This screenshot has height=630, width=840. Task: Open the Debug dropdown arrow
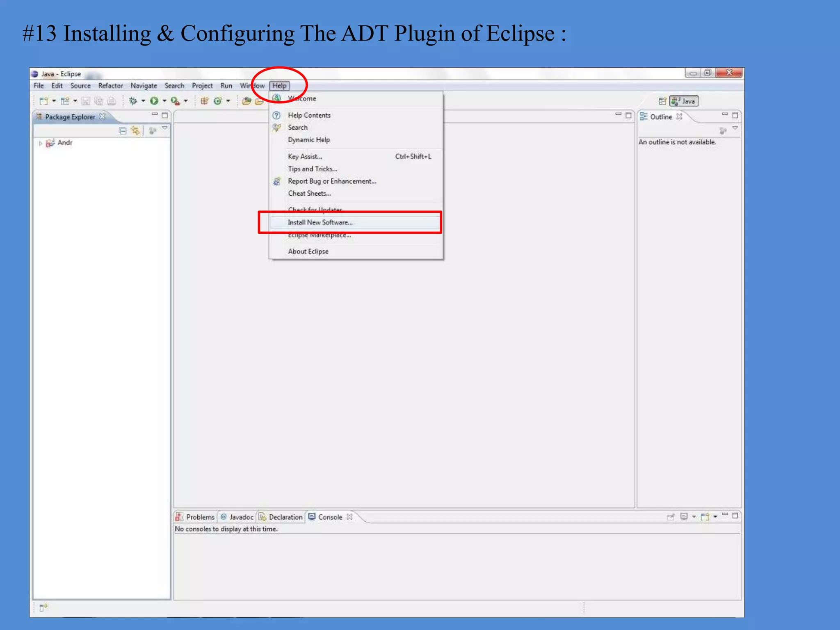click(x=143, y=101)
